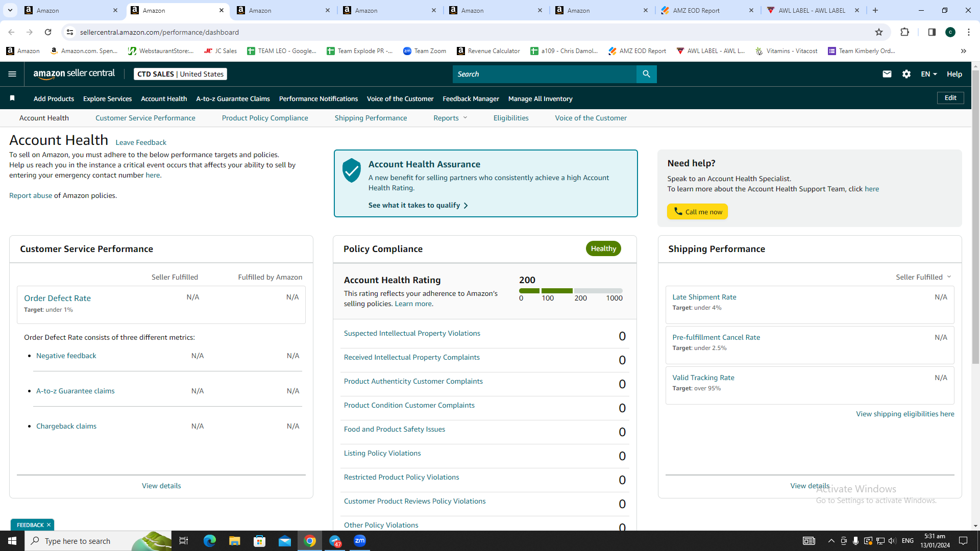Image resolution: width=980 pixels, height=551 pixels.
Task: Click into the Seller Central Search field
Action: 544,74
